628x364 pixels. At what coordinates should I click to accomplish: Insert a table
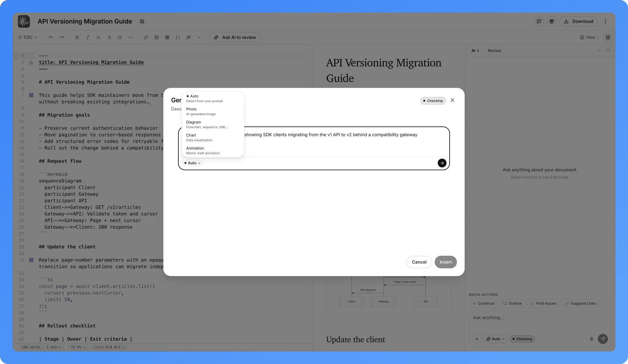167,37
